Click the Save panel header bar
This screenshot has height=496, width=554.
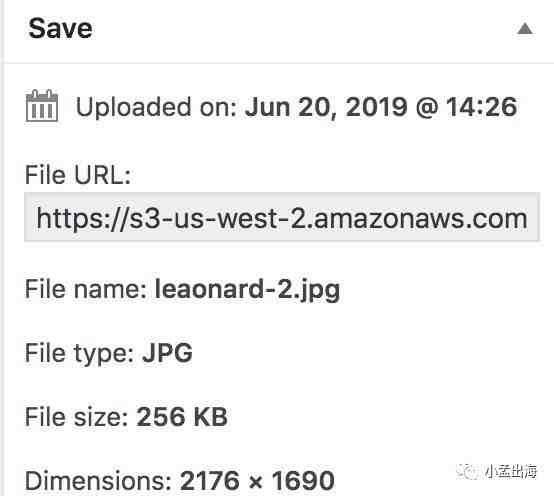pyautogui.click(x=279, y=31)
